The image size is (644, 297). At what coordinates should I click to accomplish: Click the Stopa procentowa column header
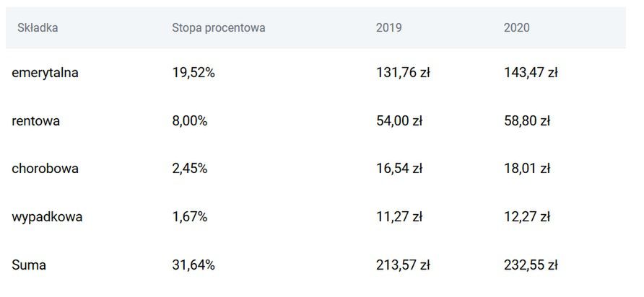[x=219, y=28]
